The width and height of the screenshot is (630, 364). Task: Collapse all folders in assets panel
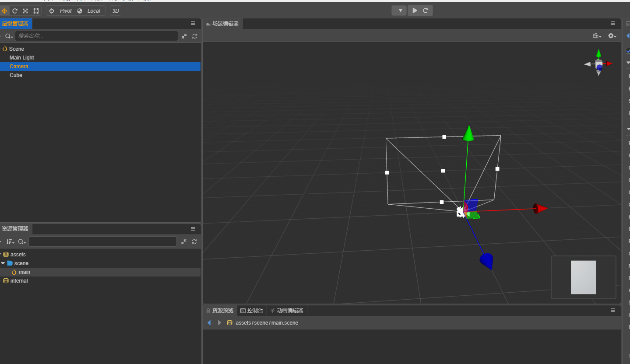[x=184, y=241]
